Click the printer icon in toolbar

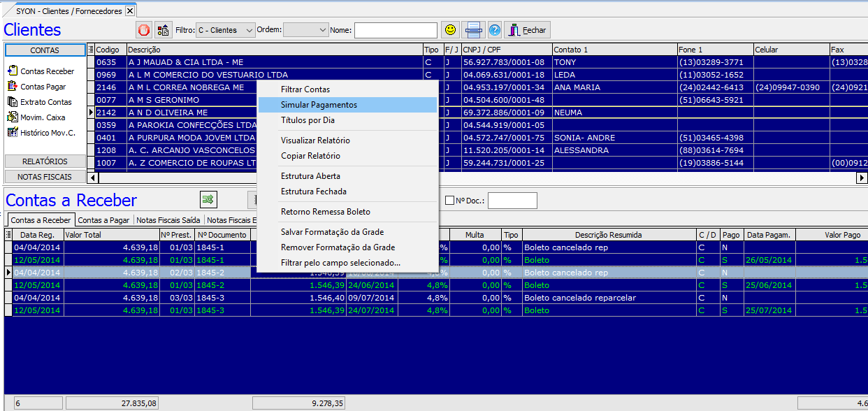click(473, 30)
